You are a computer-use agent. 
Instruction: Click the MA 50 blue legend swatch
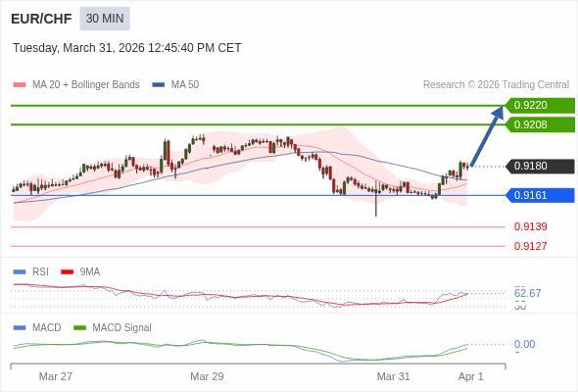[x=159, y=85]
